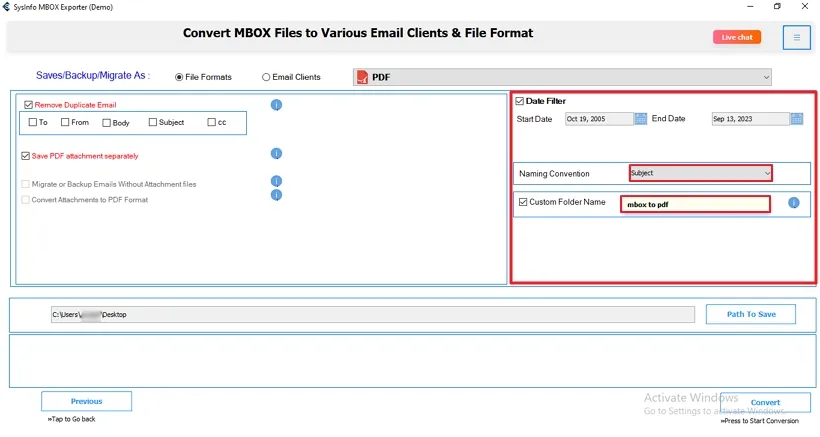Viewport: 820px width, 437px height.
Task: Expand the PDF format dropdown
Action: [765, 77]
